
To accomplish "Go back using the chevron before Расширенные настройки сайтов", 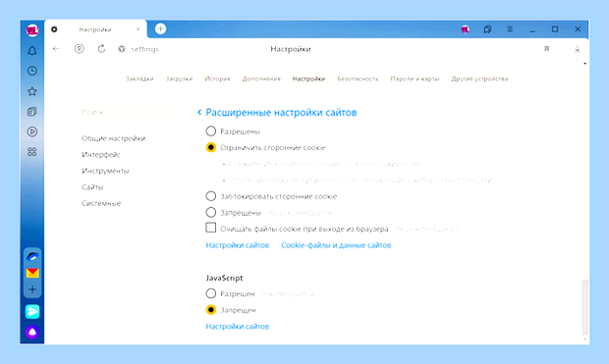I will 199,112.
